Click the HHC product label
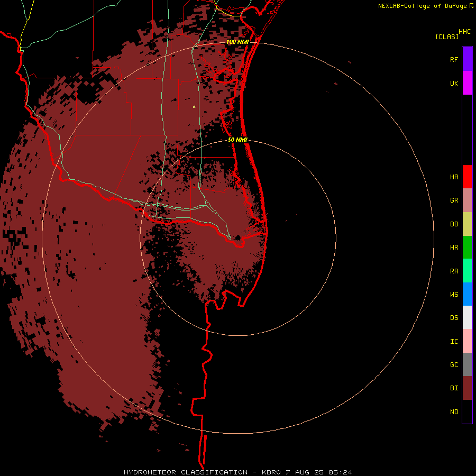This screenshot has width=476, height=476. pyautogui.click(x=464, y=32)
